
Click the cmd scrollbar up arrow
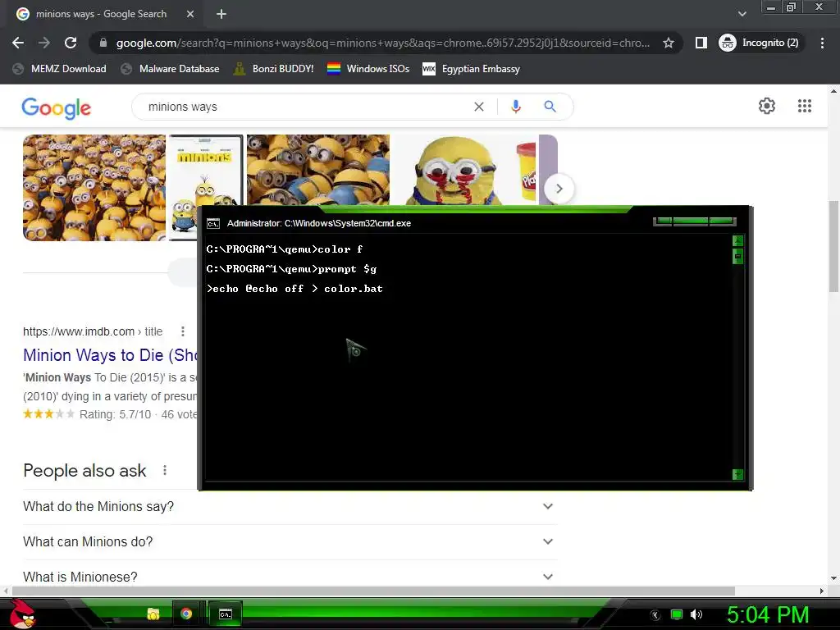coord(737,240)
